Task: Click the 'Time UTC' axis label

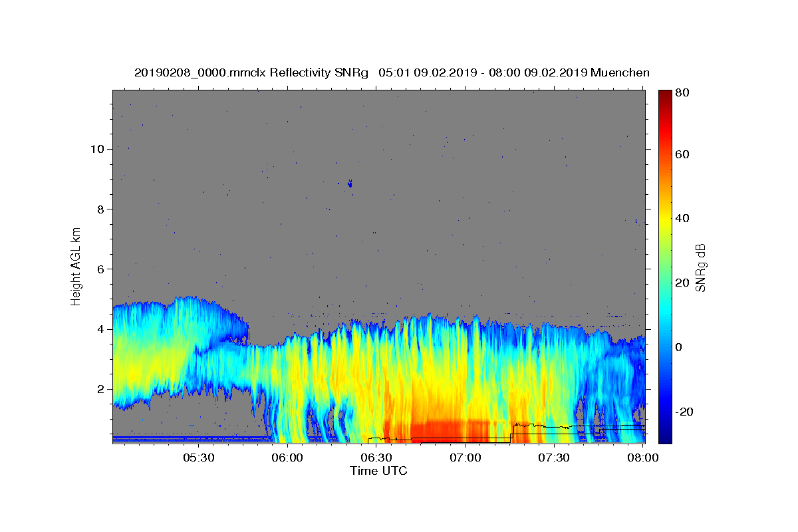Action: pyautogui.click(x=378, y=471)
